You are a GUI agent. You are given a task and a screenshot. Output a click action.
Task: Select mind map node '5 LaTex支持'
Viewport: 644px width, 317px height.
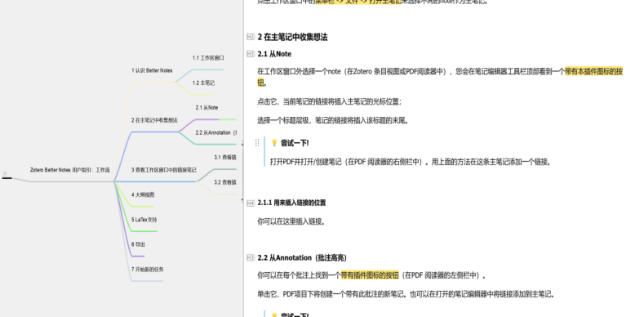[144, 220]
